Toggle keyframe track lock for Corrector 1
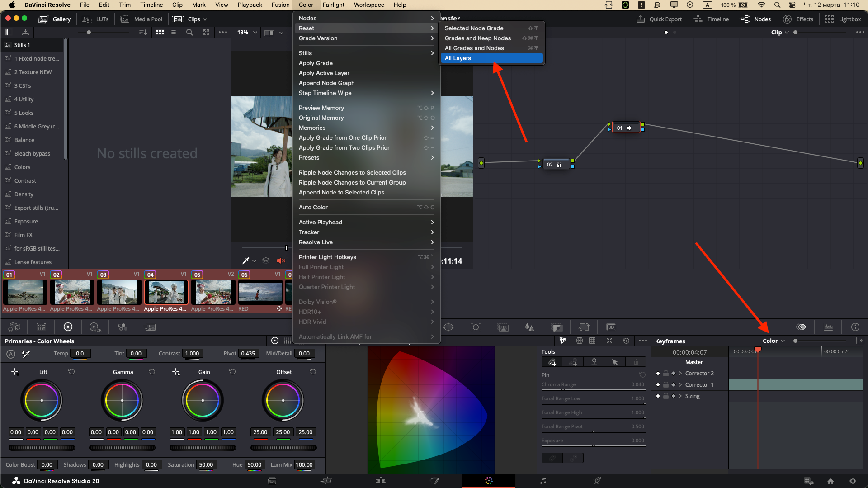Viewport: 868px width, 488px height. click(665, 384)
